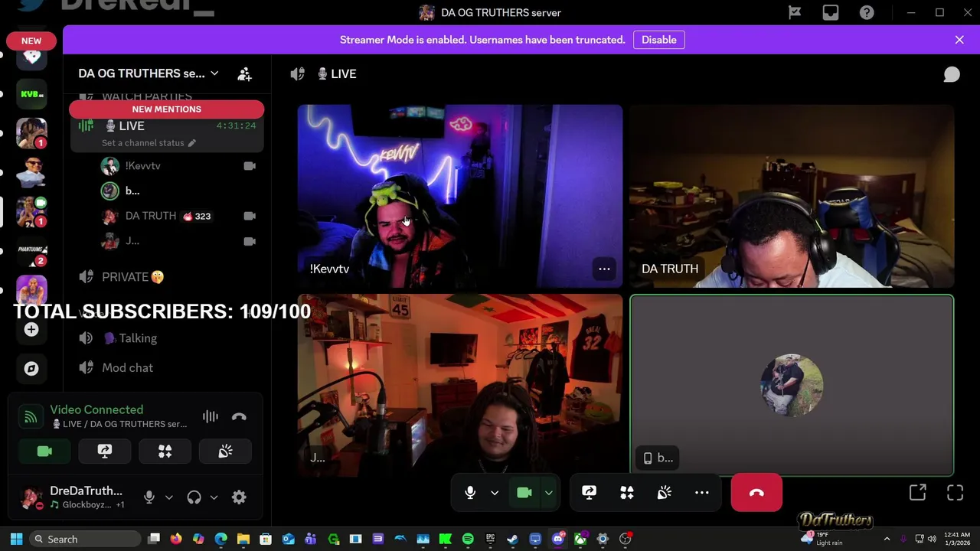Open the Inbox icon in the title bar
Image resolution: width=980 pixels, height=551 pixels.
click(x=831, y=12)
